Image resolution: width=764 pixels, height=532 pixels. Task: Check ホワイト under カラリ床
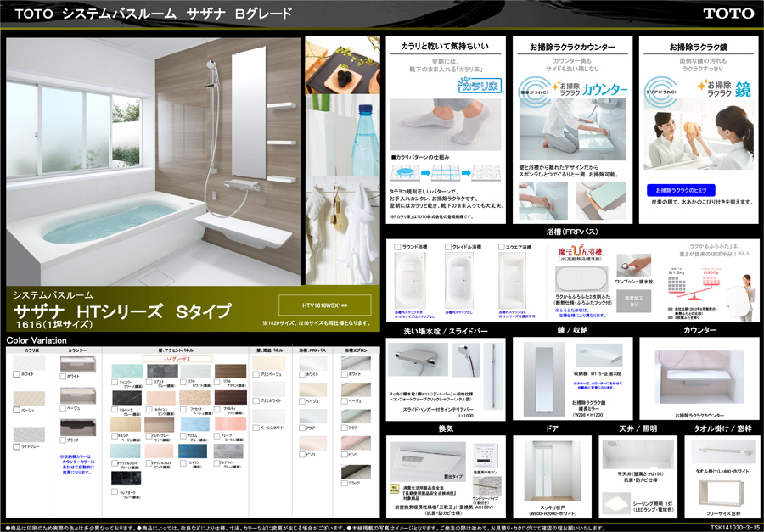pyautogui.click(x=17, y=375)
